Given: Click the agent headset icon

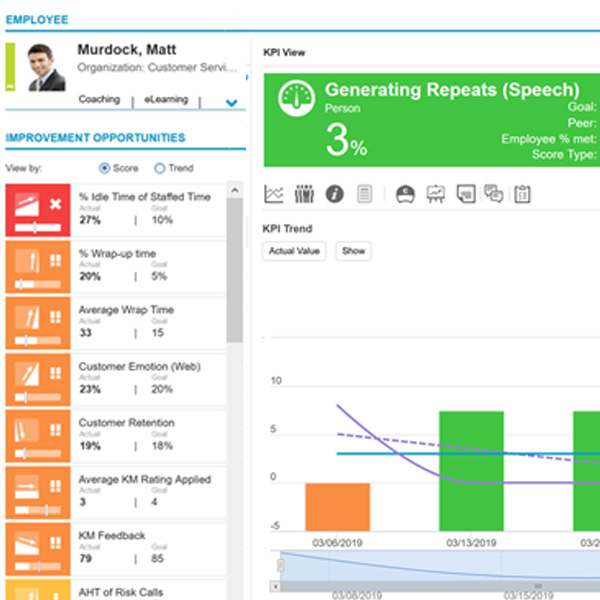Looking at the screenshot, I should click(405, 193).
